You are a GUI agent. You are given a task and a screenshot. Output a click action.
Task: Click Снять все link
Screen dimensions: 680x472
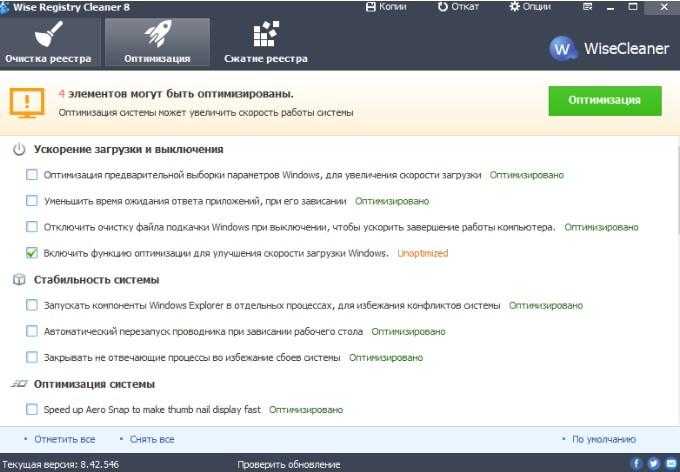click(x=152, y=439)
